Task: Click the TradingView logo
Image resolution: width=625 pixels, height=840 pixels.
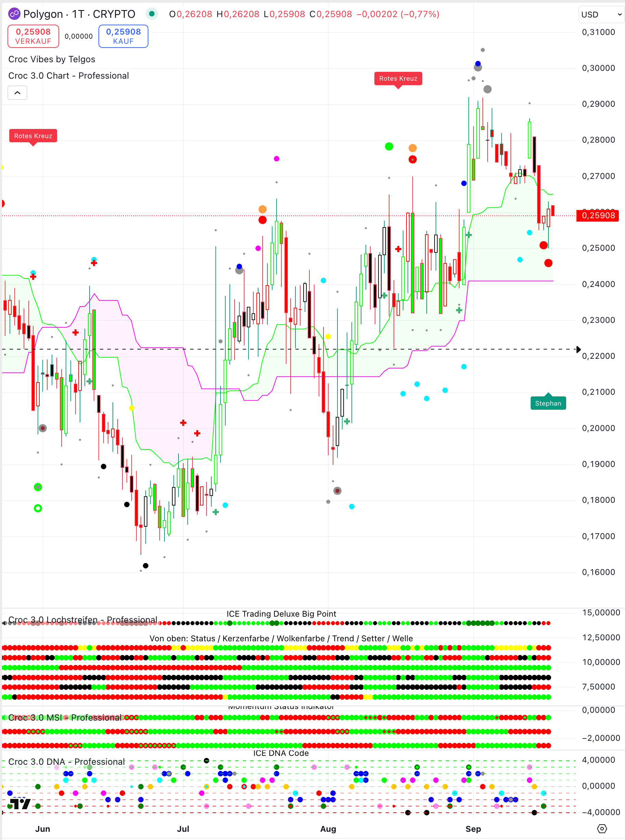Action: 20,803
